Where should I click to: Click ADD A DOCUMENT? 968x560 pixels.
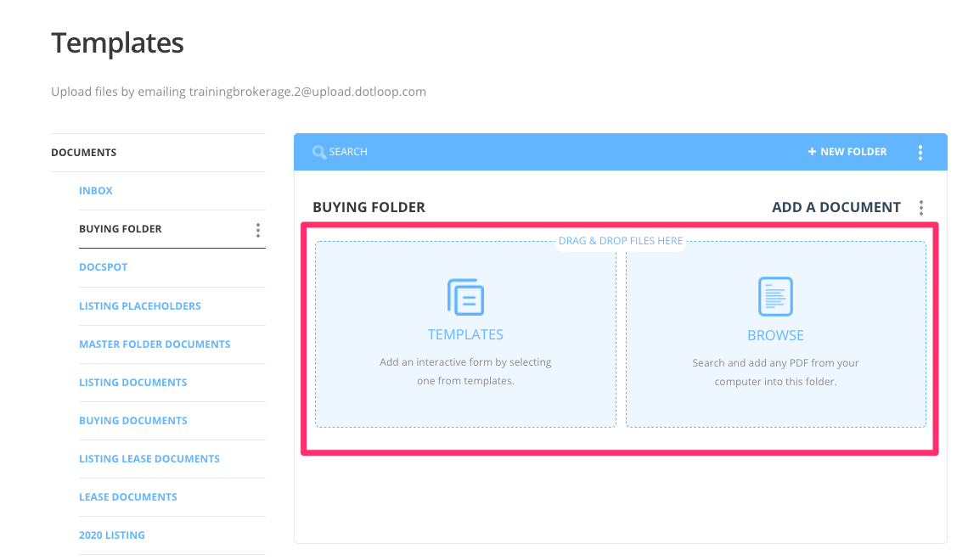click(x=835, y=206)
